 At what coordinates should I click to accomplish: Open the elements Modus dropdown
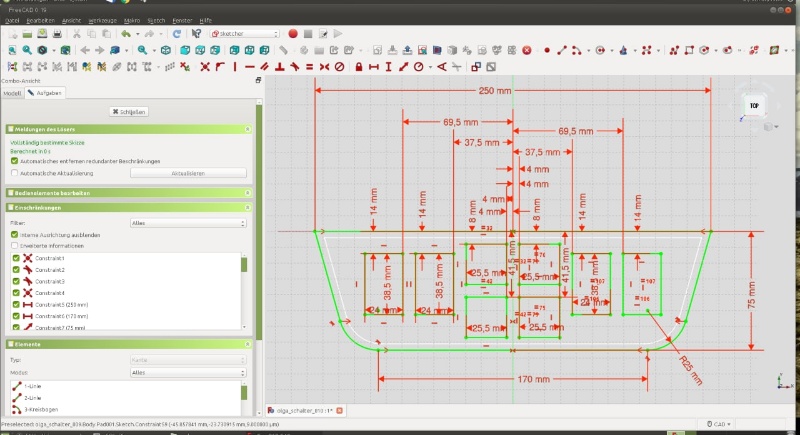click(188, 371)
